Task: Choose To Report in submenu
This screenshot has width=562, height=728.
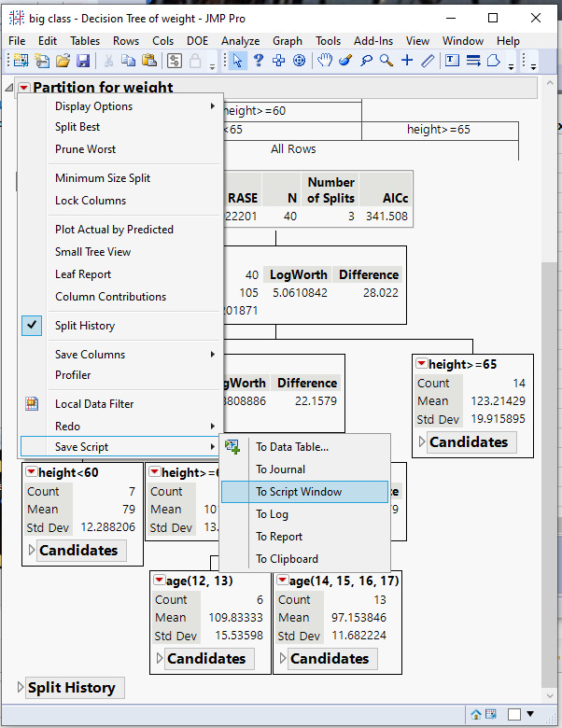Action: click(304, 537)
